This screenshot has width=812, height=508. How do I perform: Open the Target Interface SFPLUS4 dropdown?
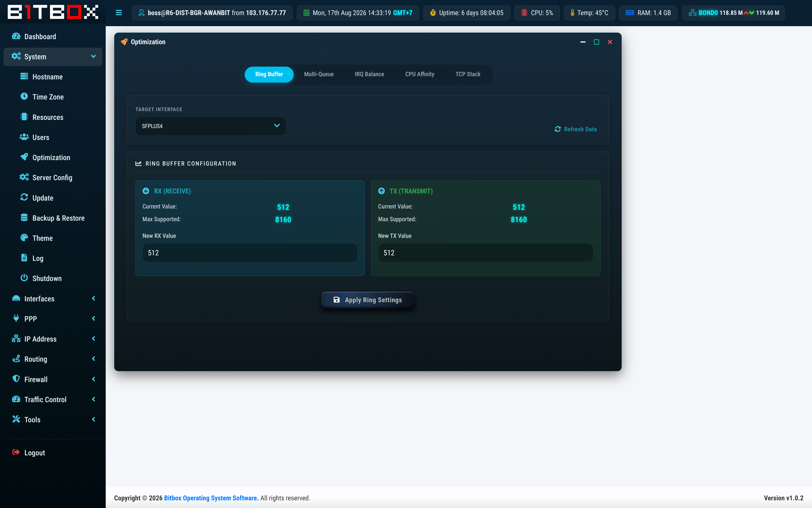coord(210,126)
